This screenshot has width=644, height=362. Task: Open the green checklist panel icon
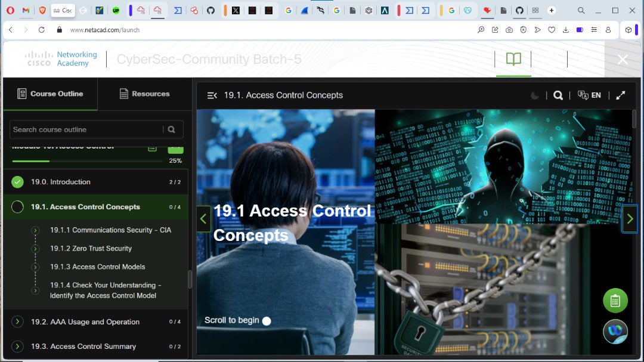coord(615,301)
